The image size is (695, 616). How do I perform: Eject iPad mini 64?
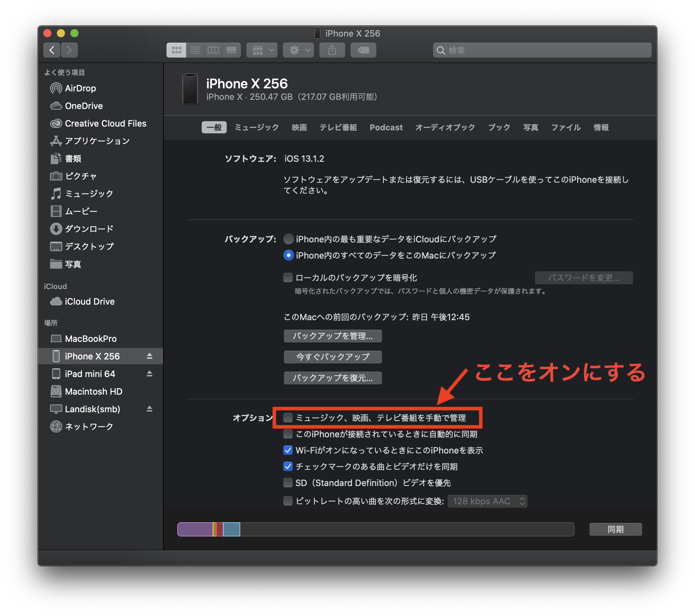(149, 374)
